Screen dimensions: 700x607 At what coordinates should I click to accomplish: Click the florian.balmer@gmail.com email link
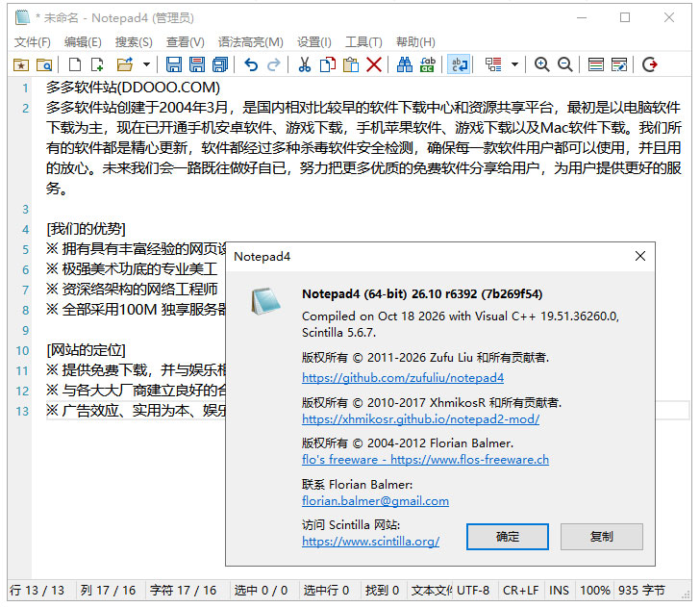[x=375, y=500]
